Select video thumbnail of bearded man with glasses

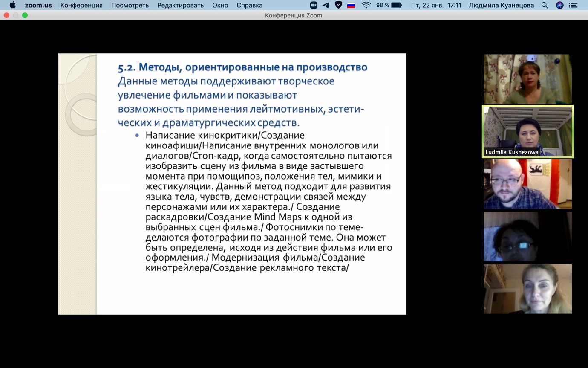click(x=527, y=184)
